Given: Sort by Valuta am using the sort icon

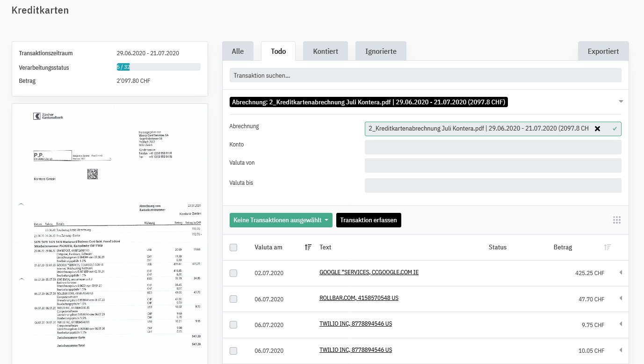Looking at the screenshot, I should 308,247.
